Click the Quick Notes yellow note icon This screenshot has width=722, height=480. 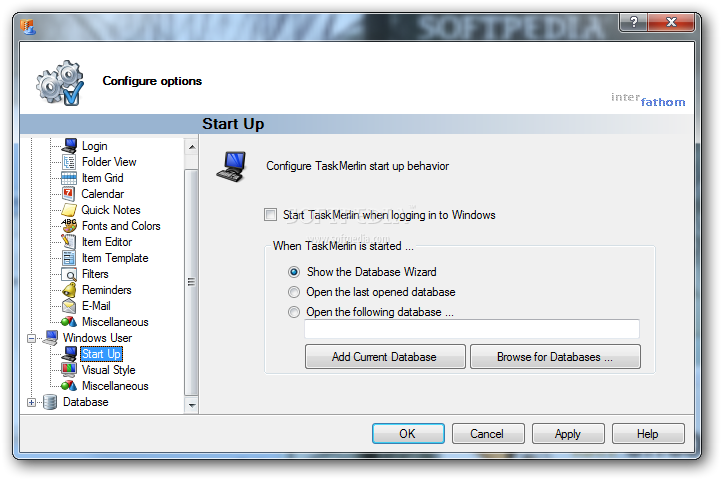[x=69, y=210]
